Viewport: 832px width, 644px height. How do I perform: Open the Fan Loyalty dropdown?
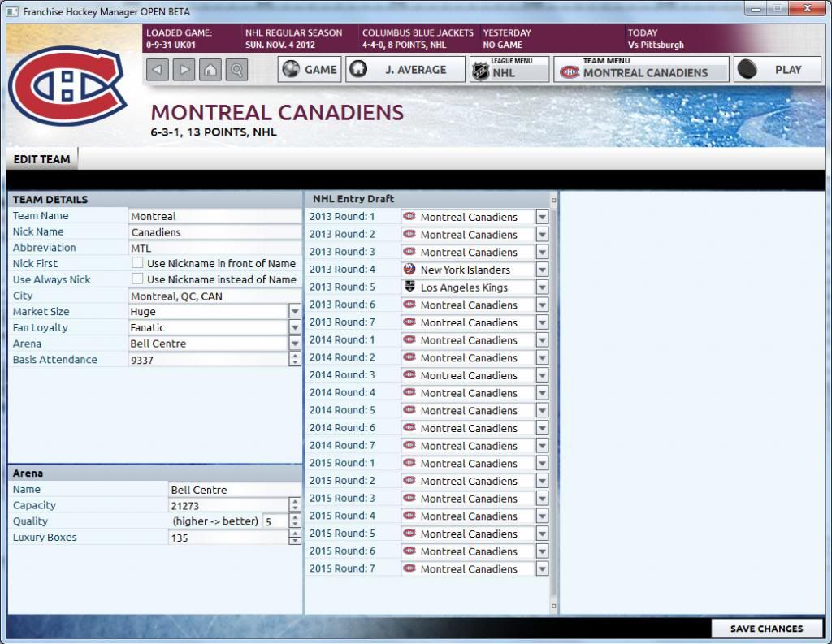click(x=295, y=327)
